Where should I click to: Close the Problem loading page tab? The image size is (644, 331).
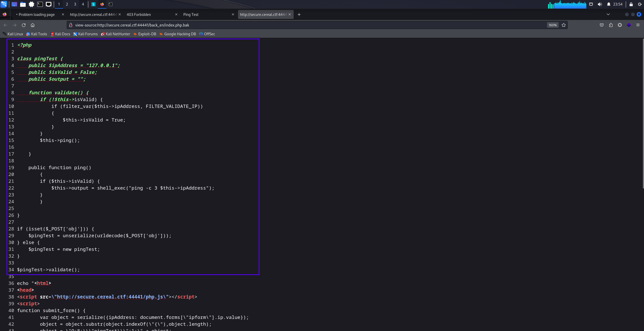[63, 15]
